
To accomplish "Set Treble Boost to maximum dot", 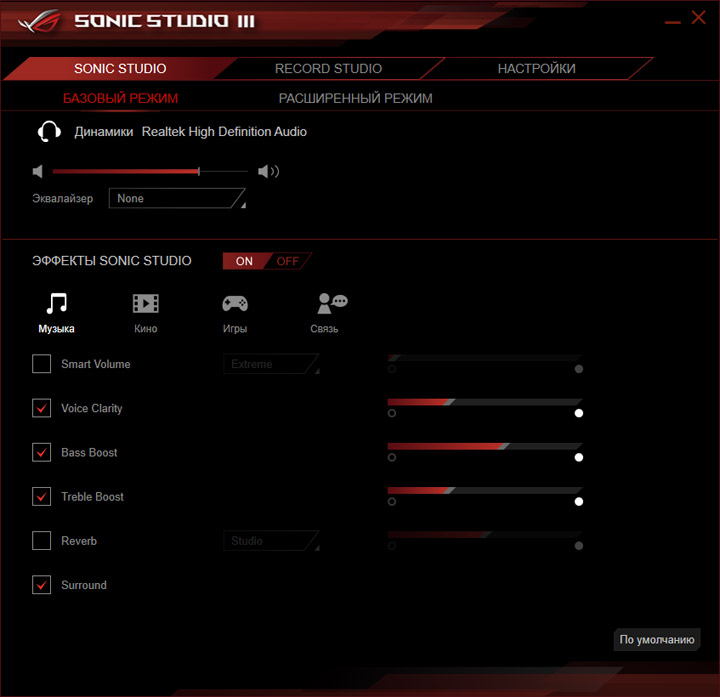I will click(579, 501).
